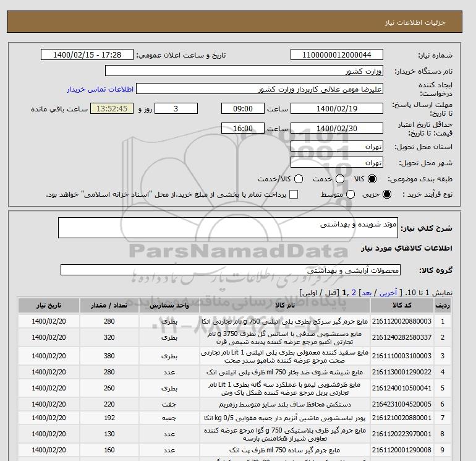Select the متوسط purchase type radio
Screen dimensions: 476x461
[x=351, y=194]
